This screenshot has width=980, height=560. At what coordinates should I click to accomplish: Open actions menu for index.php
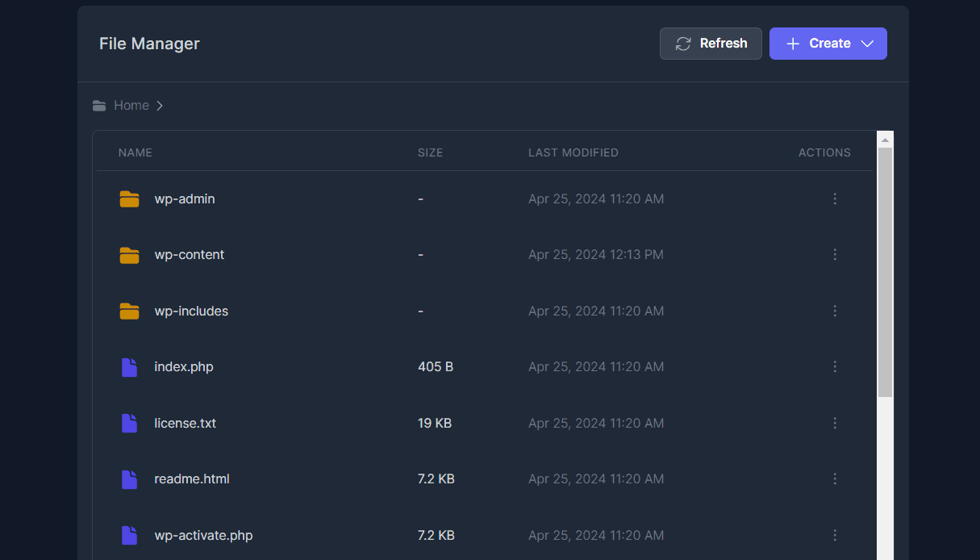[835, 367]
